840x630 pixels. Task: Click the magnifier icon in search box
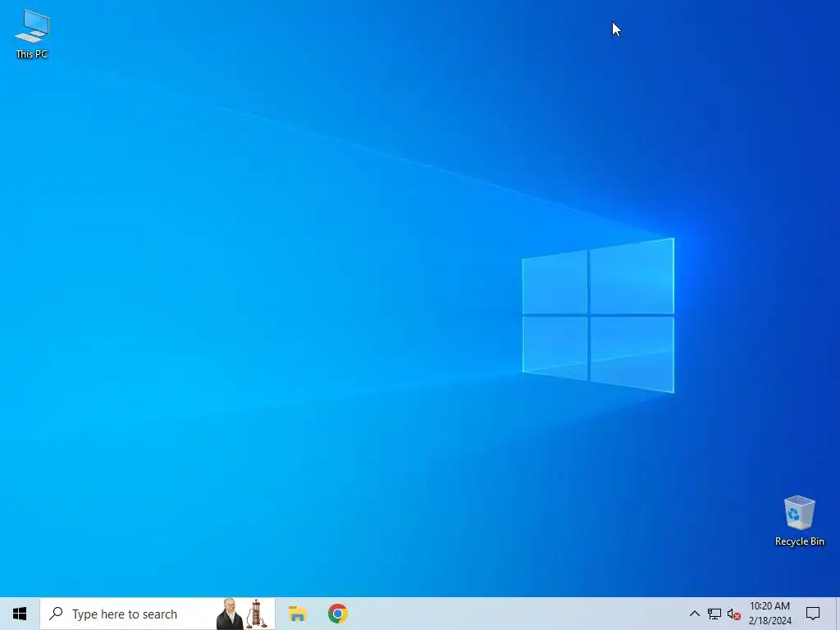click(56, 614)
